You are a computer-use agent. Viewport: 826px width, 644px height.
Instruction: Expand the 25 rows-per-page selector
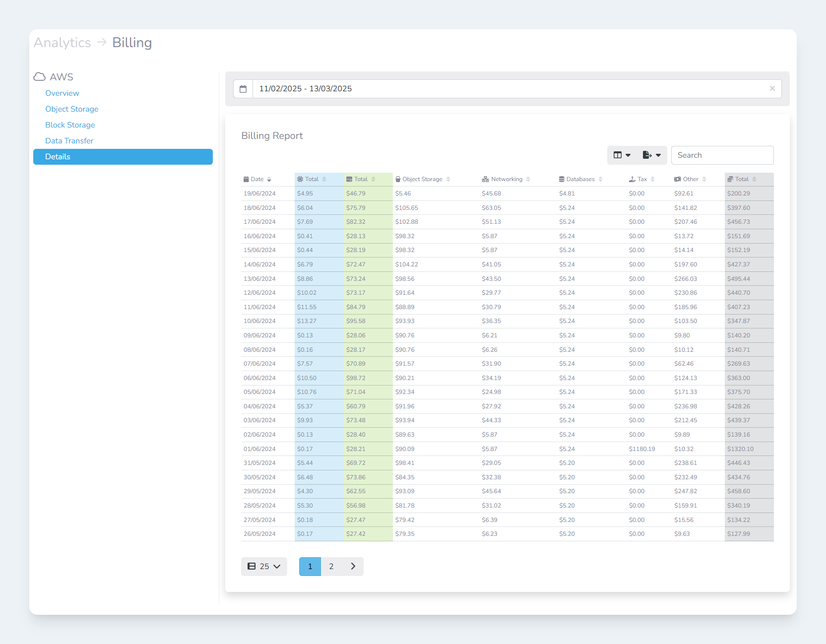point(264,567)
